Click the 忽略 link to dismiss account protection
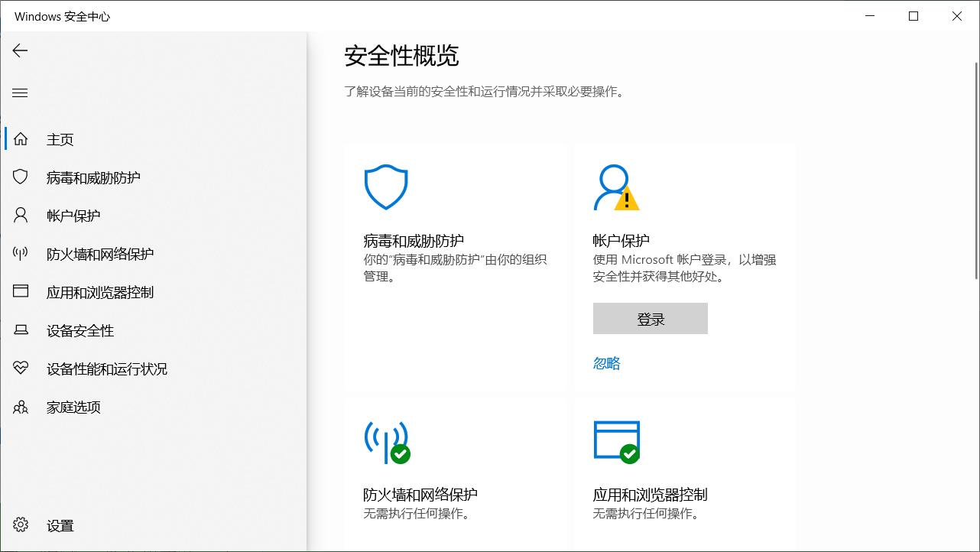The image size is (980, 552). (606, 362)
